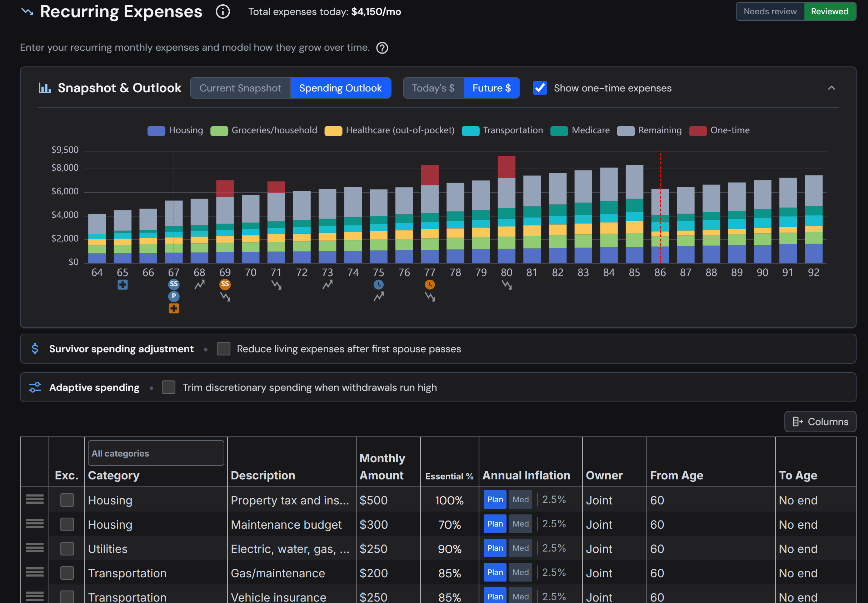Viewport: 868px width, 603px height.
Task: Click the drag handle on Utilities row
Action: coord(34,548)
